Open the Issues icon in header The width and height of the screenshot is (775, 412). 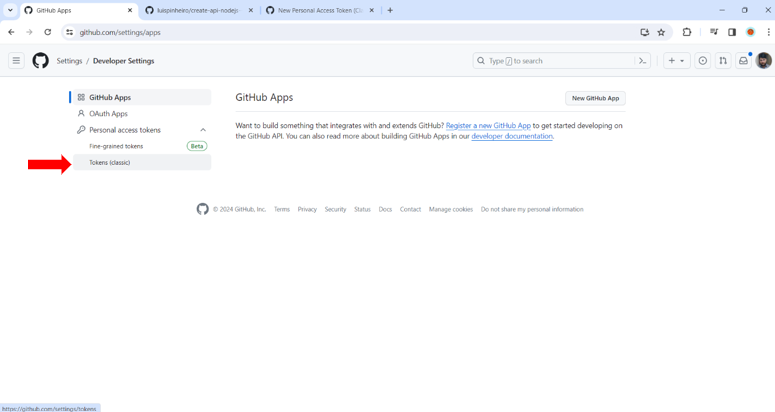click(702, 61)
